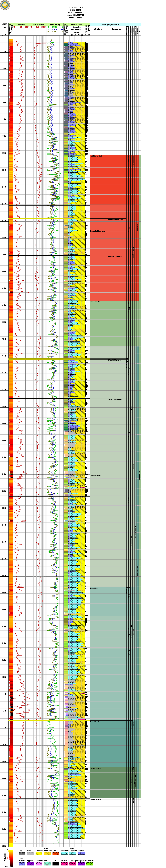Click the 2350 depth label

coord(4,153)
